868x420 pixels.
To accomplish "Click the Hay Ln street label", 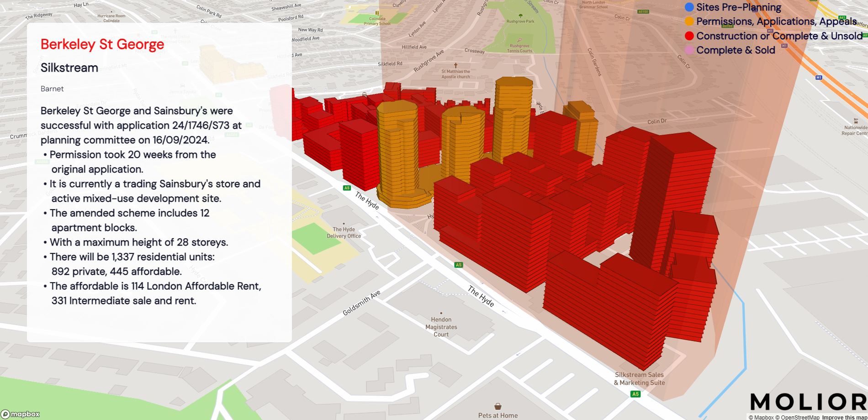I will (81, 5).
